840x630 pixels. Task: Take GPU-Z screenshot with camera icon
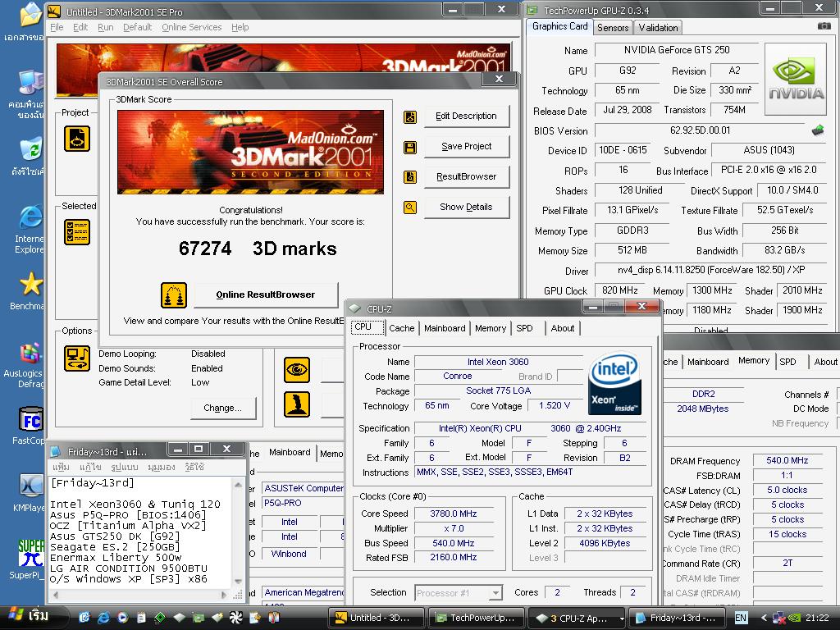click(x=824, y=26)
